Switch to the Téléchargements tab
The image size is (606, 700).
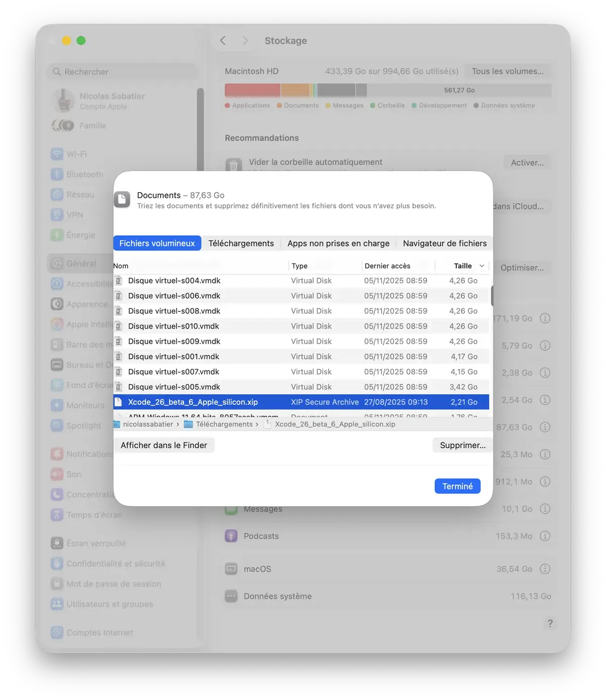coord(241,243)
